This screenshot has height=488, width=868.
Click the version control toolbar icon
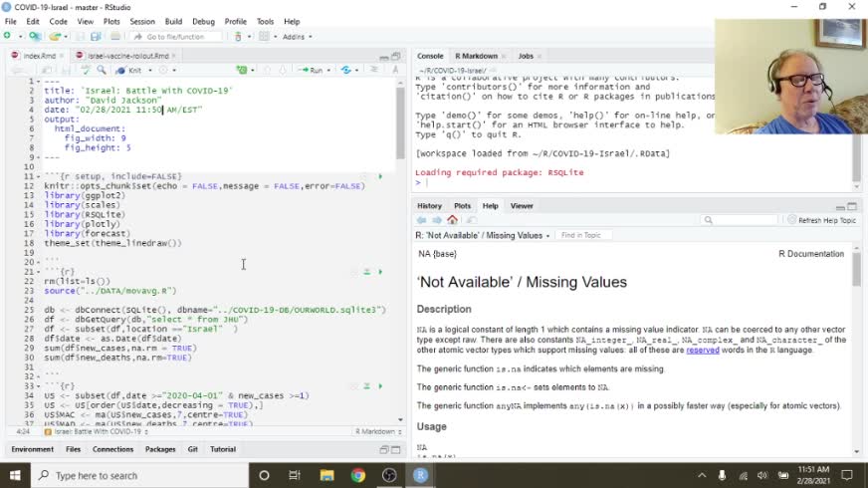238,37
